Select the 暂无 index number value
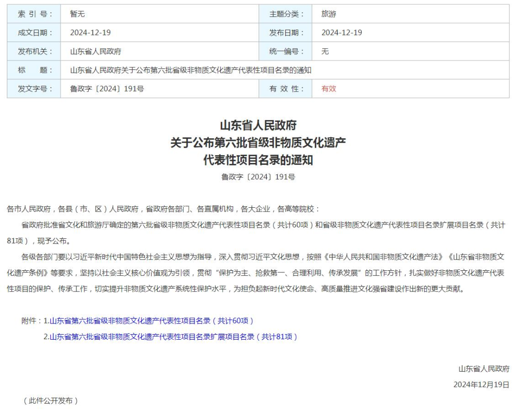The height and width of the screenshot is (415, 532). [77, 14]
